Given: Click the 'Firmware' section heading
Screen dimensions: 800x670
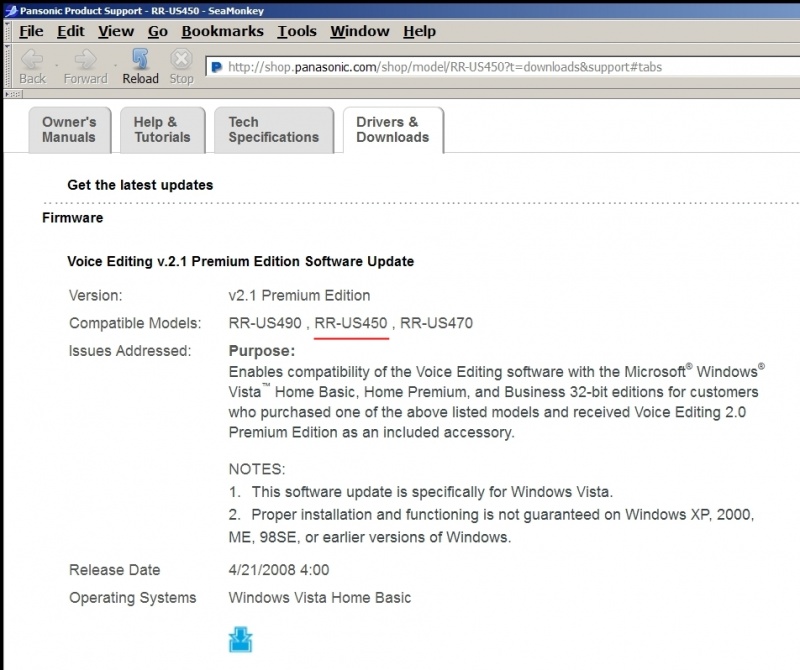Looking at the screenshot, I should 72,218.
